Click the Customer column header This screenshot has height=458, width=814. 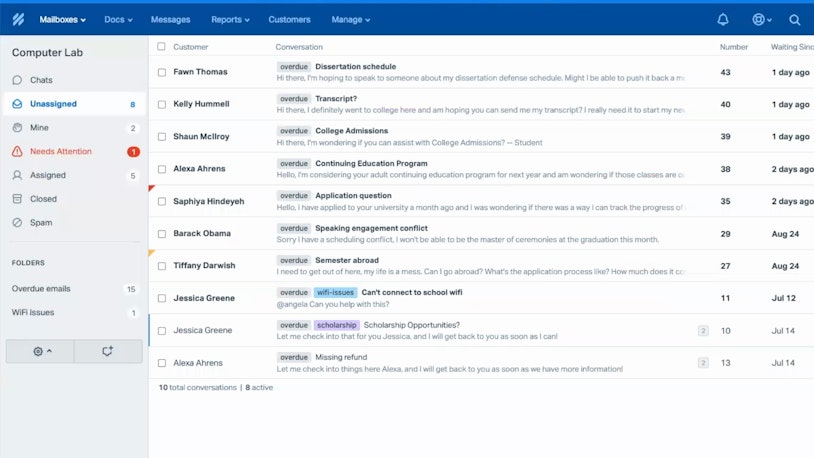(191, 47)
